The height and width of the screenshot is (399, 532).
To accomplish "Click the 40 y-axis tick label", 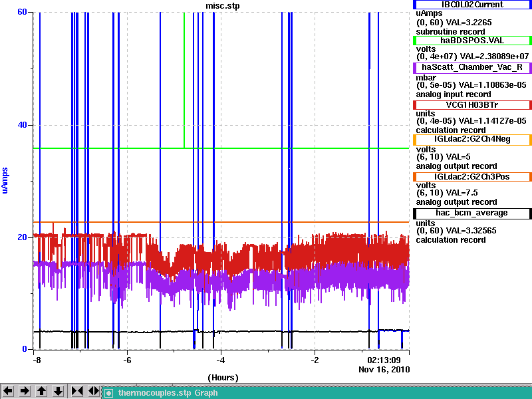I will click(x=22, y=125).
